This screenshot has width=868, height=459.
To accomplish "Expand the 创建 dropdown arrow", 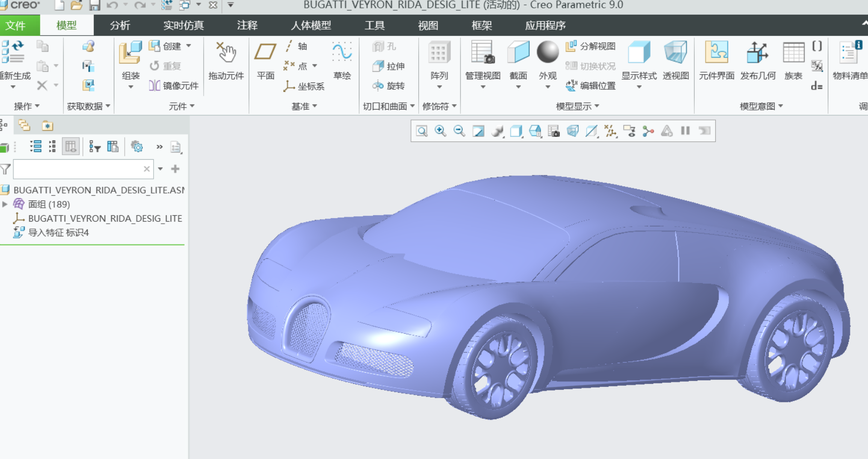I will [x=189, y=46].
